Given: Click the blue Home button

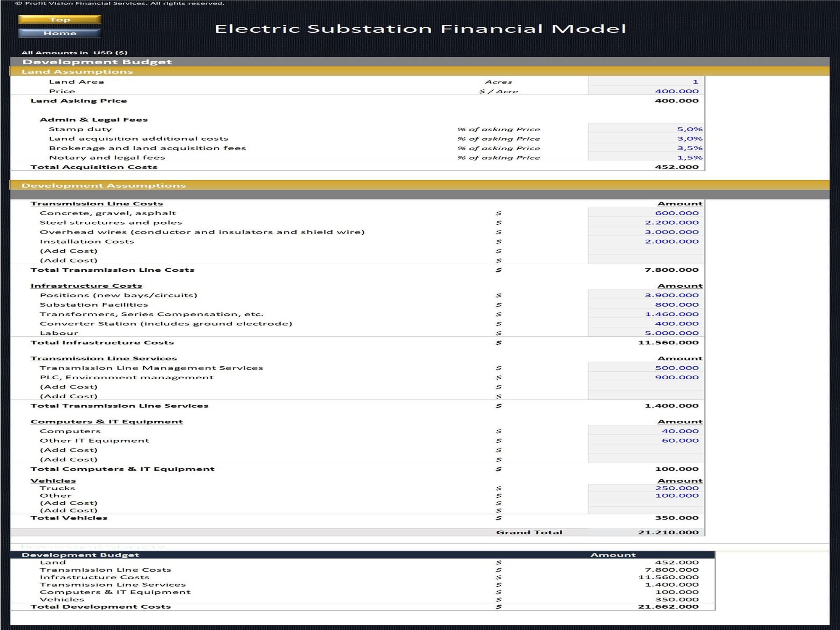Looking at the screenshot, I should click(60, 33).
